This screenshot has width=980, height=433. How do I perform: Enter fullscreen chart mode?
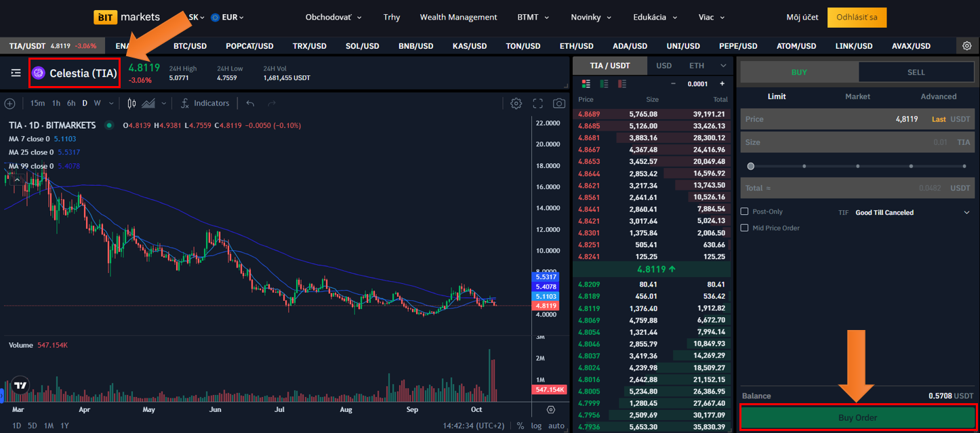point(537,104)
